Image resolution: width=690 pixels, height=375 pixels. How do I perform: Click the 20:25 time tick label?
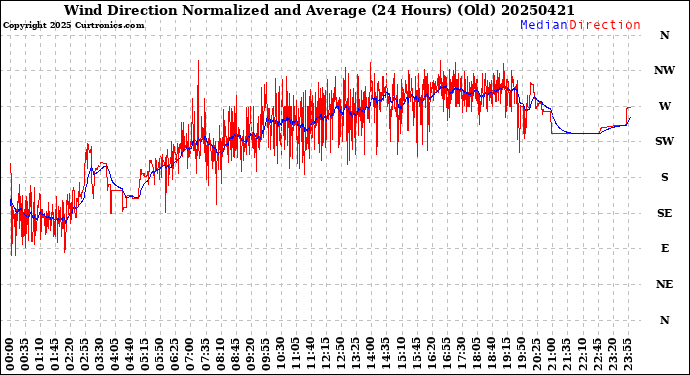[536, 354]
